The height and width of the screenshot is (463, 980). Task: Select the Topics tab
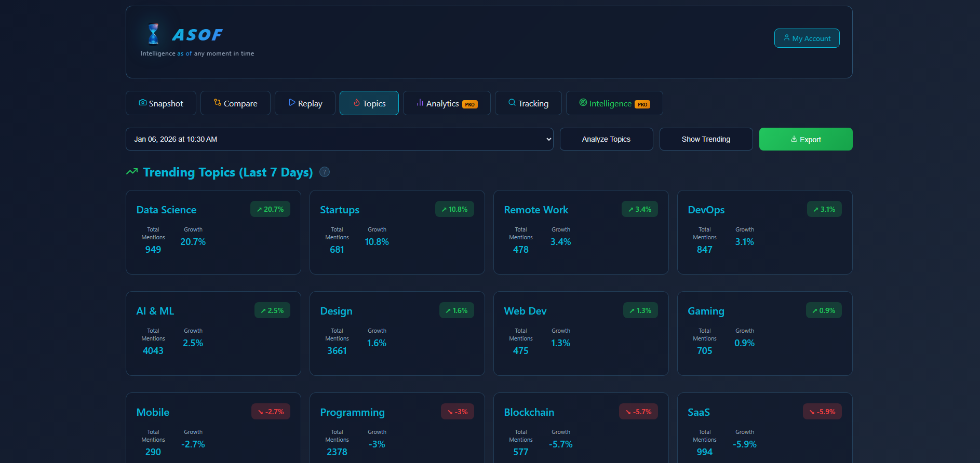tap(369, 103)
